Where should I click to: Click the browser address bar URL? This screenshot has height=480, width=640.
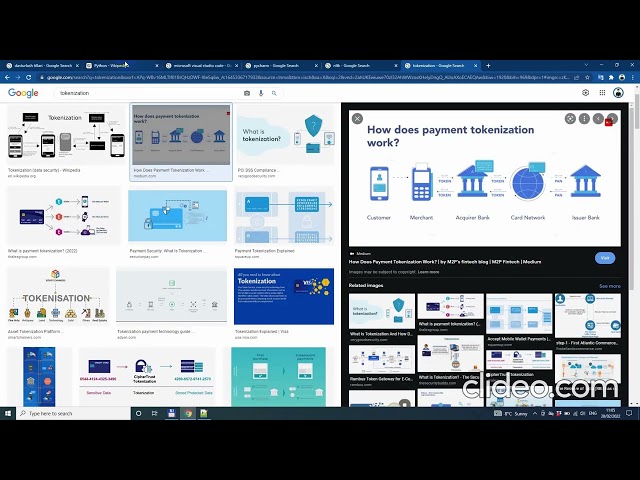tap(308, 77)
